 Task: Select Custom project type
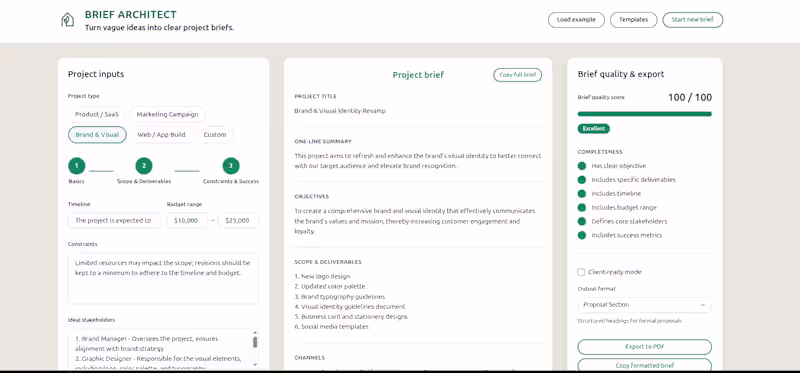tap(215, 135)
